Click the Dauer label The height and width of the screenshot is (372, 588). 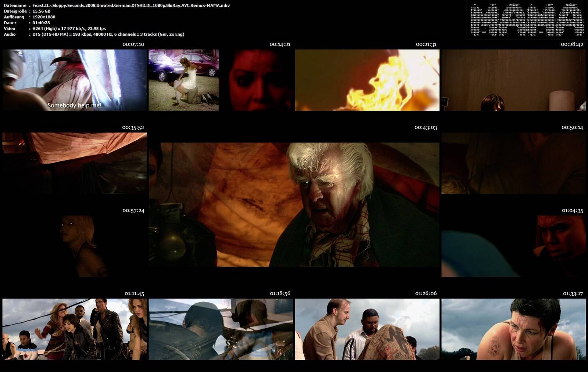(x=10, y=23)
